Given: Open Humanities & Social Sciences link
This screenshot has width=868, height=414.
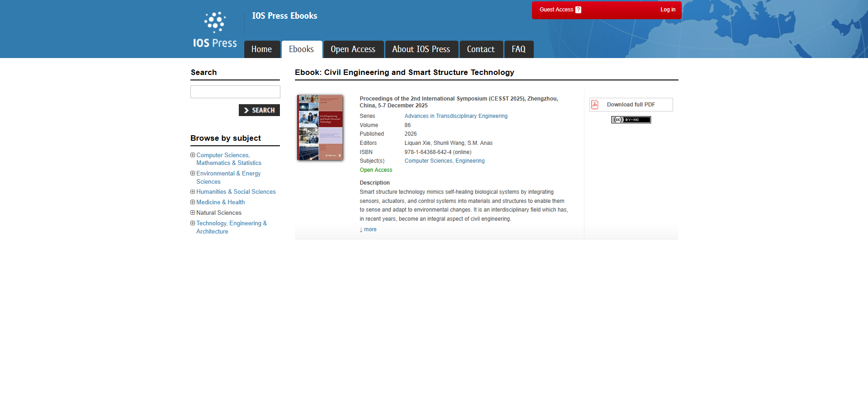Looking at the screenshot, I should tap(236, 192).
